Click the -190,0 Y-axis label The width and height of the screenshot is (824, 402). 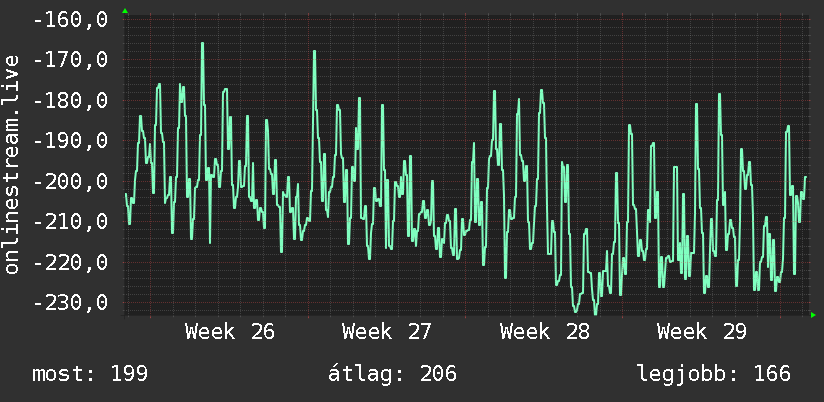[70, 141]
